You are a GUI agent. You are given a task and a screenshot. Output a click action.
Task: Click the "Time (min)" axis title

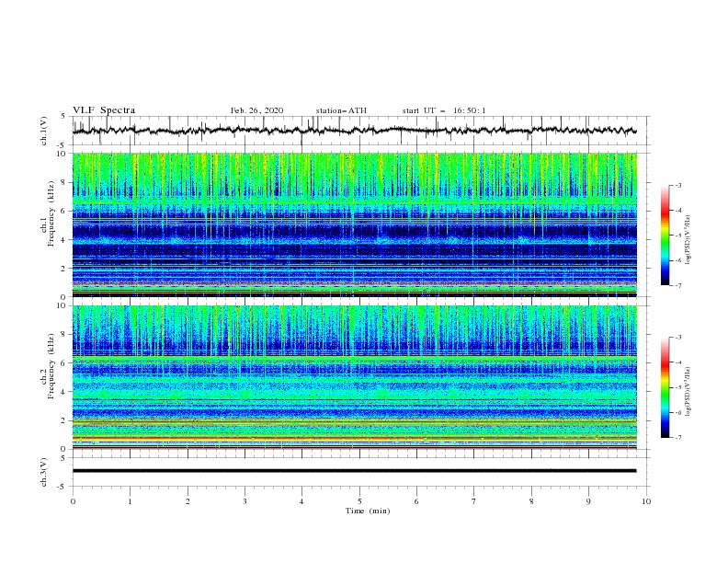click(368, 511)
